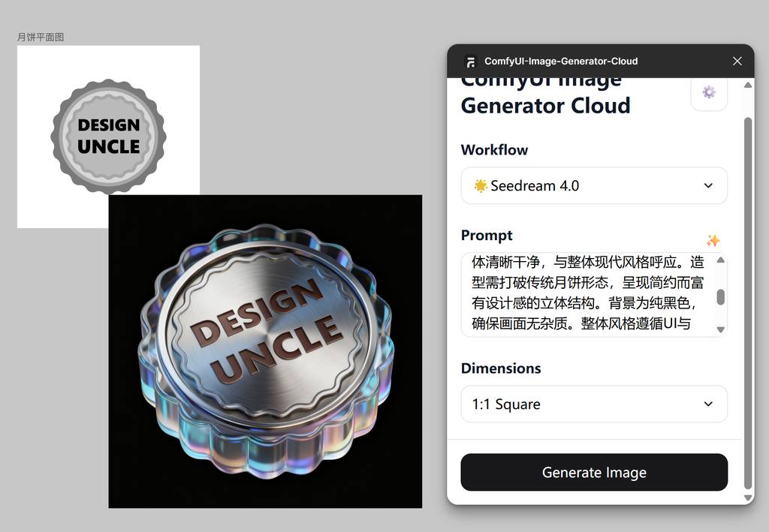The height and width of the screenshot is (532, 769).
Task: Click the chevron arrow of the Dimensions selector
Action: click(708, 404)
